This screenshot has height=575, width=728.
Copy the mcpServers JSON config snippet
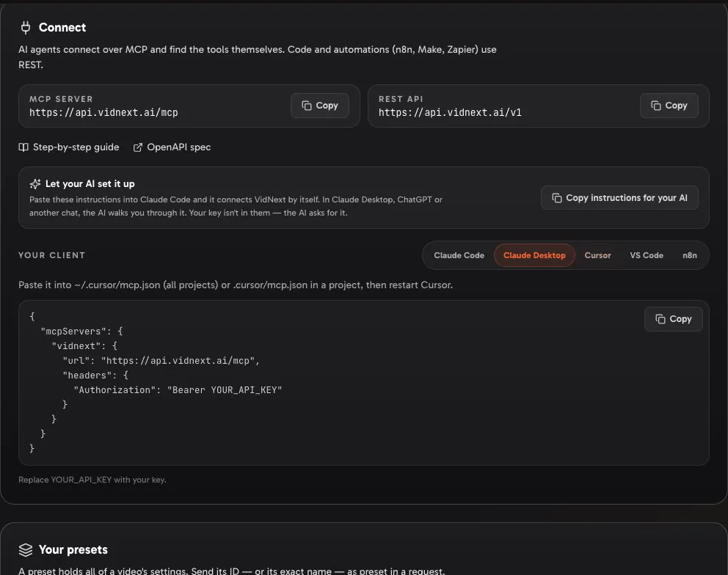(673, 319)
